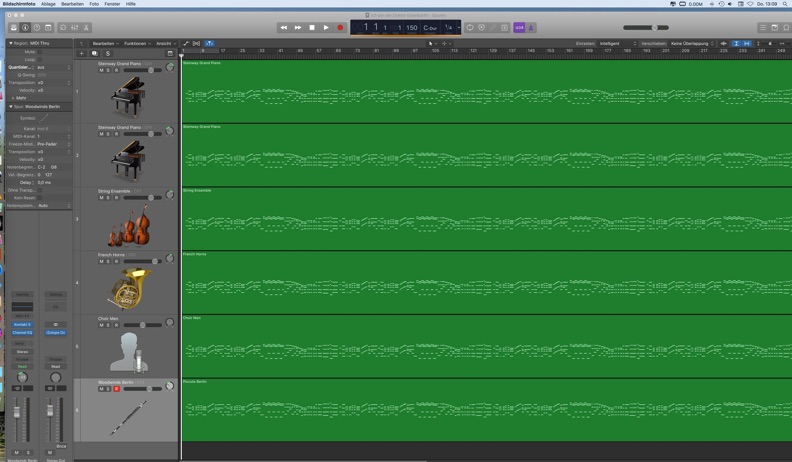The image size is (792, 462).
Task: Click the Woodwinds Berlin flute icon
Action: click(x=129, y=418)
